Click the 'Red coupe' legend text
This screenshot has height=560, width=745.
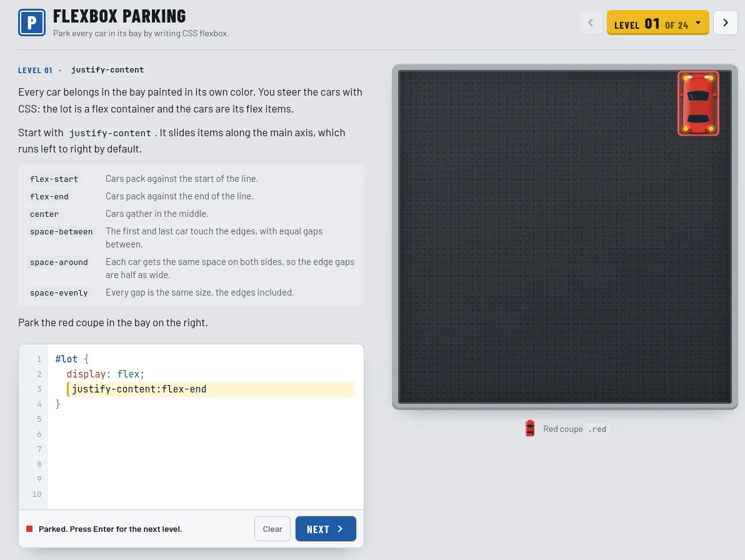562,429
